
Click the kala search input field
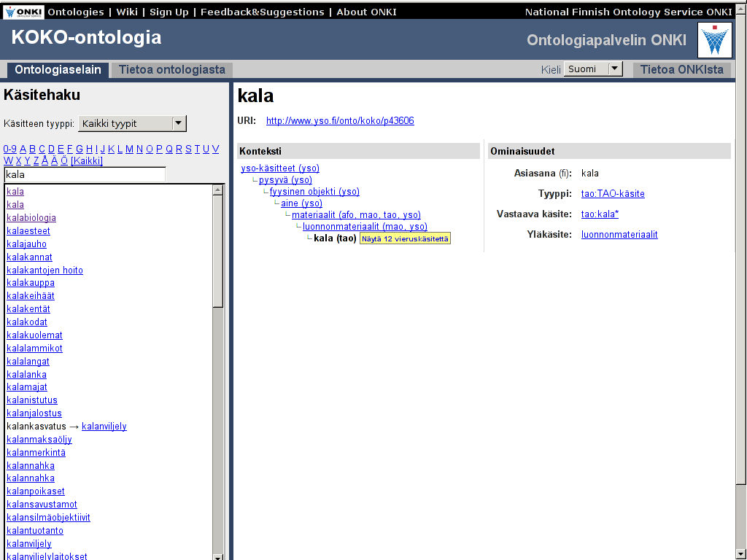coord(85,175)
